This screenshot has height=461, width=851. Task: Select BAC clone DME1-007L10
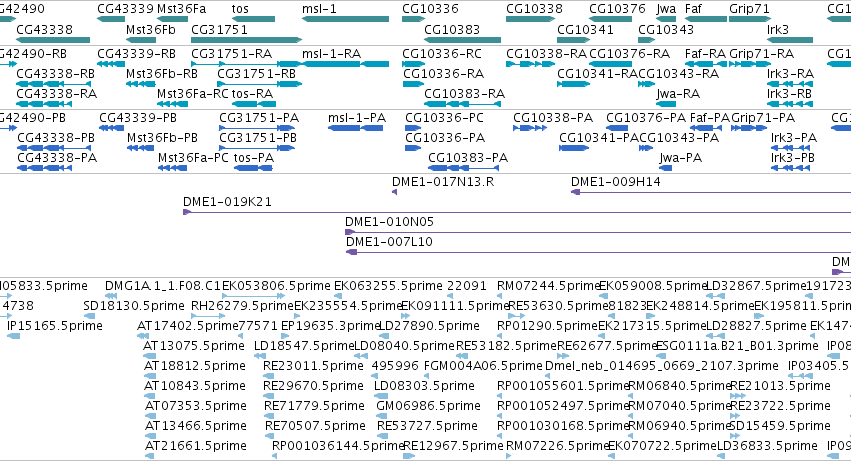(x=599, y=252)
